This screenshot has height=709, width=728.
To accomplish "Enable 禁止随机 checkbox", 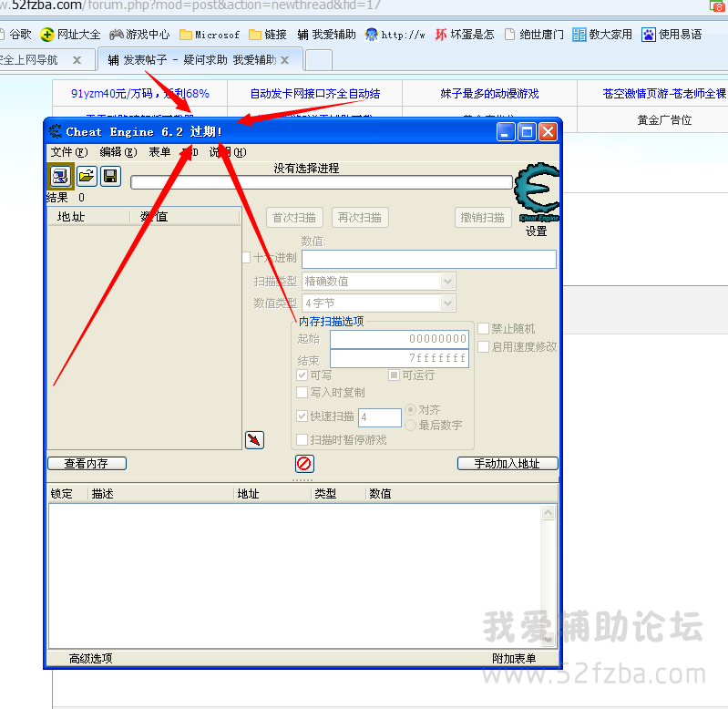I will (x=483, y=328).
